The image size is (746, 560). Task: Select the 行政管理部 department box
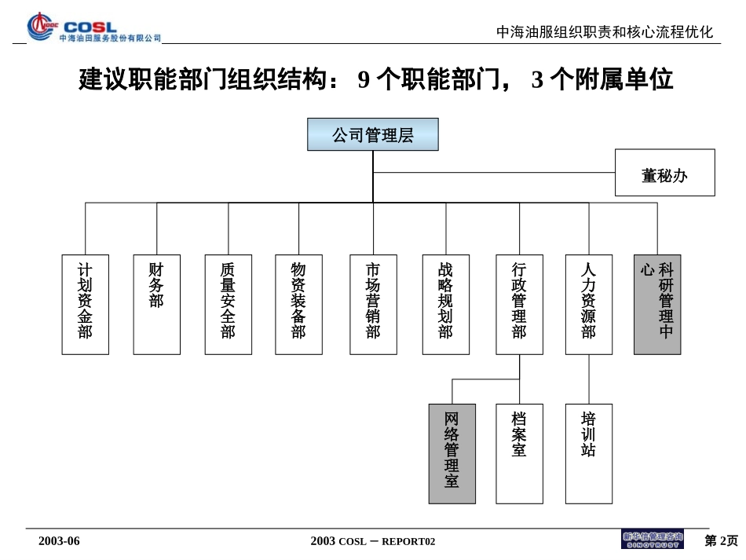519,305
